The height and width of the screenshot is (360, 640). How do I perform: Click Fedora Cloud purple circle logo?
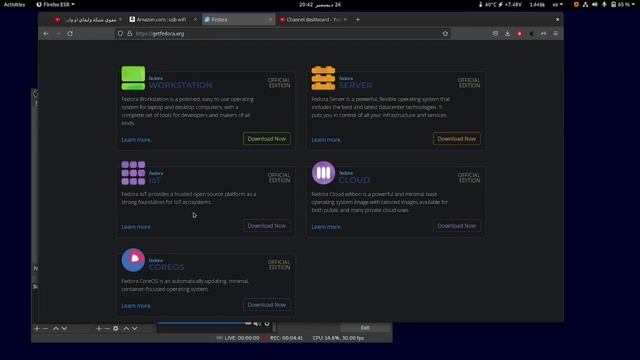323,173
